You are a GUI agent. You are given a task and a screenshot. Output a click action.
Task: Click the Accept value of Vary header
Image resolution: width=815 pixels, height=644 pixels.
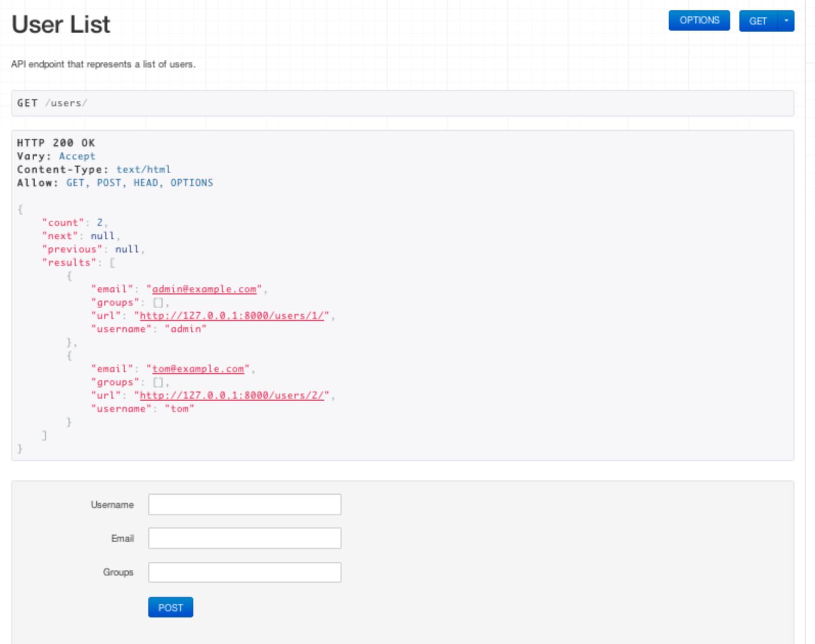click(x=77, y=156)
